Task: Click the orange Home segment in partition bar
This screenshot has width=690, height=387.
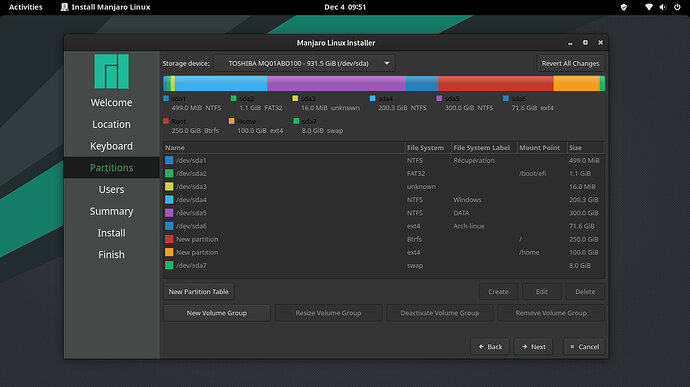Action: [x=576, y=84]
